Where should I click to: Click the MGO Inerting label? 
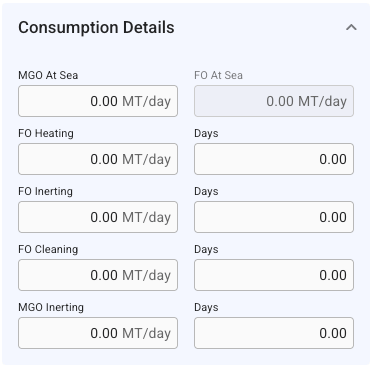[x=51, y=307]
